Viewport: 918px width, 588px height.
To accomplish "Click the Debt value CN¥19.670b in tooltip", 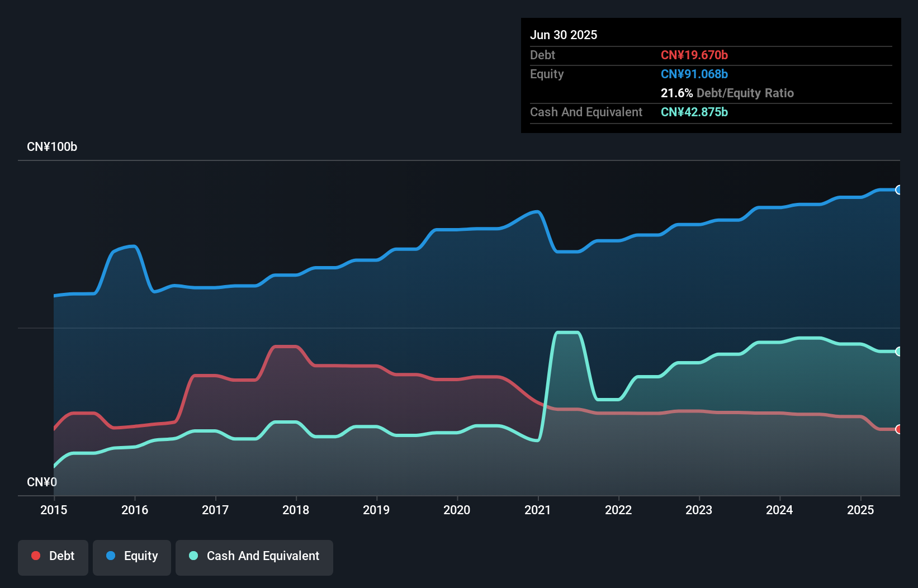I will click(694, 55).
